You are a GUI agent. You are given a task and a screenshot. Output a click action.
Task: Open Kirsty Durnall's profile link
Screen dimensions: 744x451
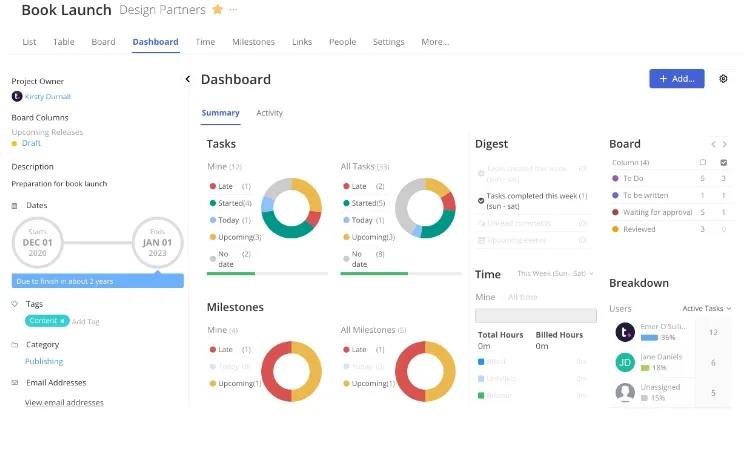47,97
